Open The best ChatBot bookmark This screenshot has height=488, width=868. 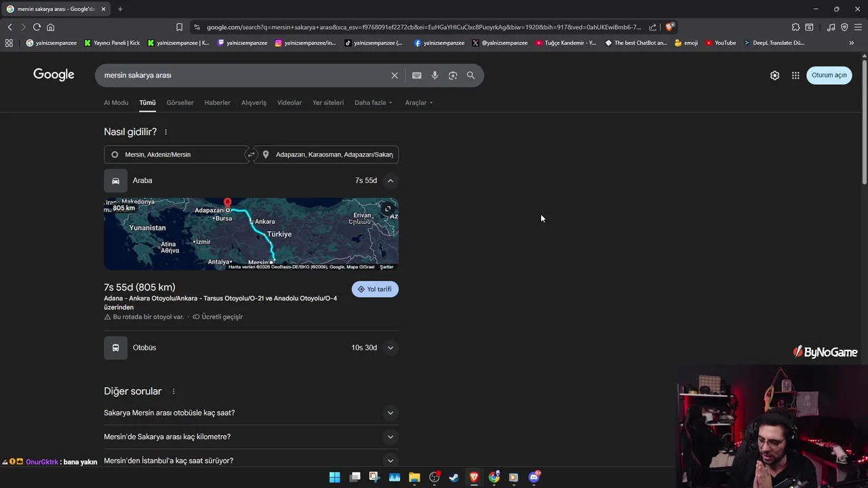point(636,43)
